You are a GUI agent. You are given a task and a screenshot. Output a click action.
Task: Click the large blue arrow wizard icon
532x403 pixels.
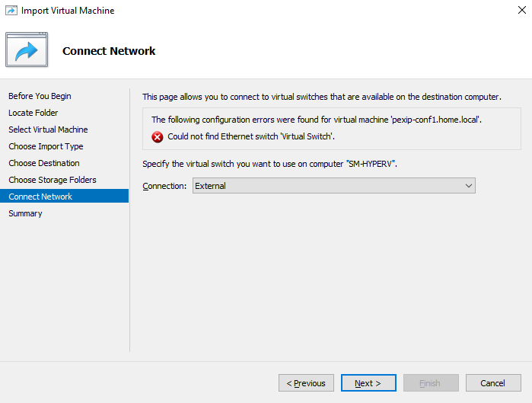tap(27, 50)
